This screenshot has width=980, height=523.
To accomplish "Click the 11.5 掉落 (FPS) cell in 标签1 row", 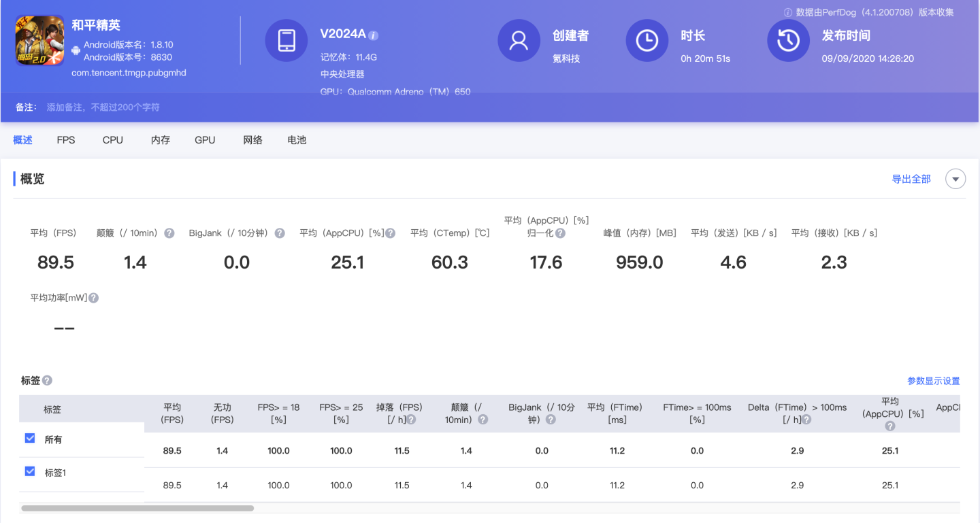I will click(x=402, y=486).
